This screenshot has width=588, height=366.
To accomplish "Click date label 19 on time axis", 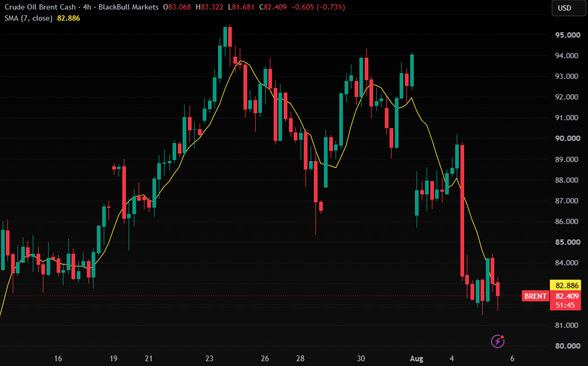I will click(113, 359).
